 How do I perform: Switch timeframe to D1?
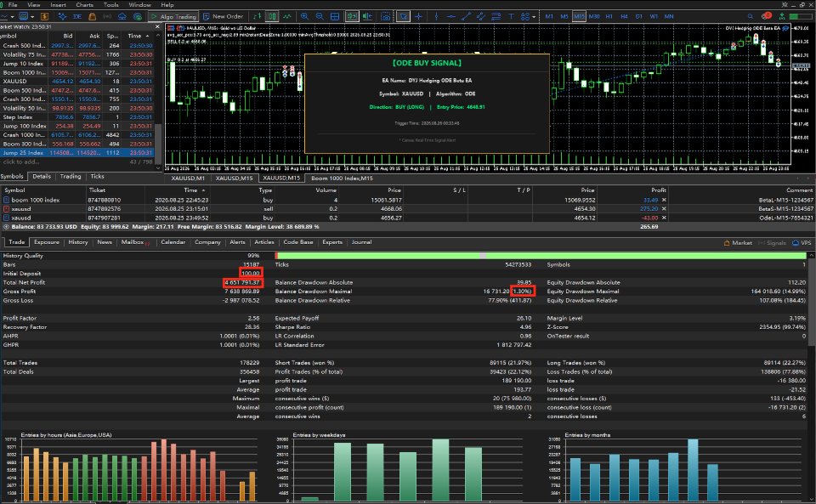click(x=638, y=17)
